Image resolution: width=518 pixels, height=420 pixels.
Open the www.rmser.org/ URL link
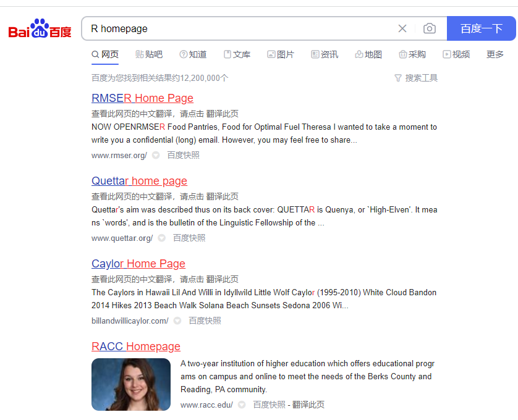pos(119,155)
